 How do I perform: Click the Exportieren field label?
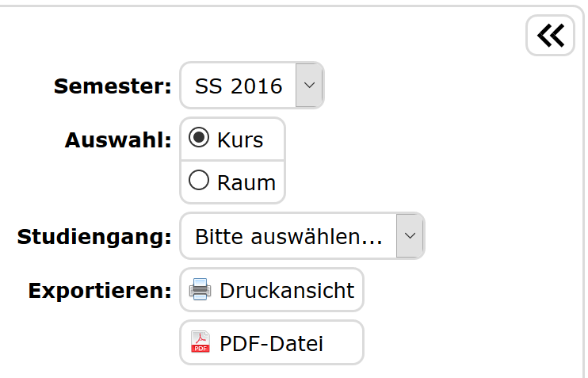100,290
